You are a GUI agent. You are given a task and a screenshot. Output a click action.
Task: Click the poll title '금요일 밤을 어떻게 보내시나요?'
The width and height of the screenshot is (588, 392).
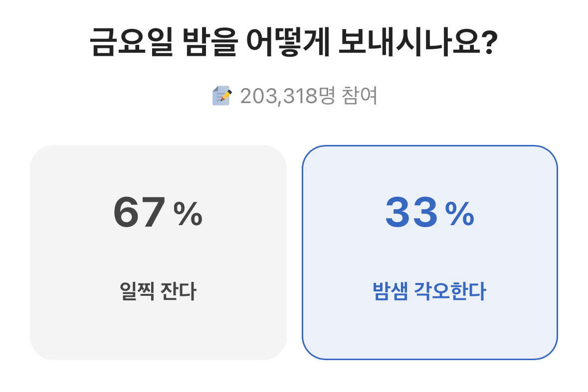294,42
